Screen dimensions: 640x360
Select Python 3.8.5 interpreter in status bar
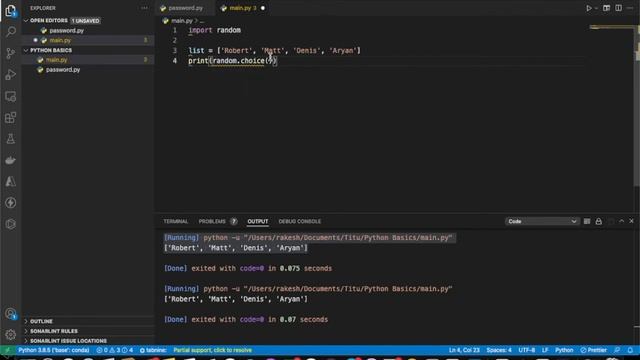[x=53, y=350]
